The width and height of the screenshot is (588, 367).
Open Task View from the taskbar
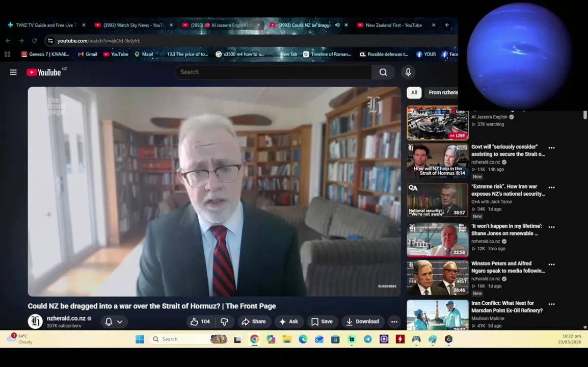click(x=237, y=339)
